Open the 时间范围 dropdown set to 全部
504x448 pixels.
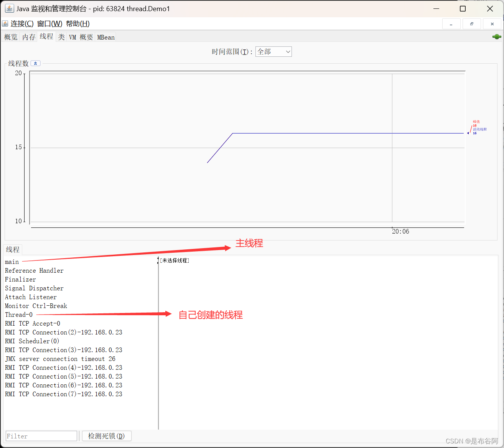[x=273, y=52]
